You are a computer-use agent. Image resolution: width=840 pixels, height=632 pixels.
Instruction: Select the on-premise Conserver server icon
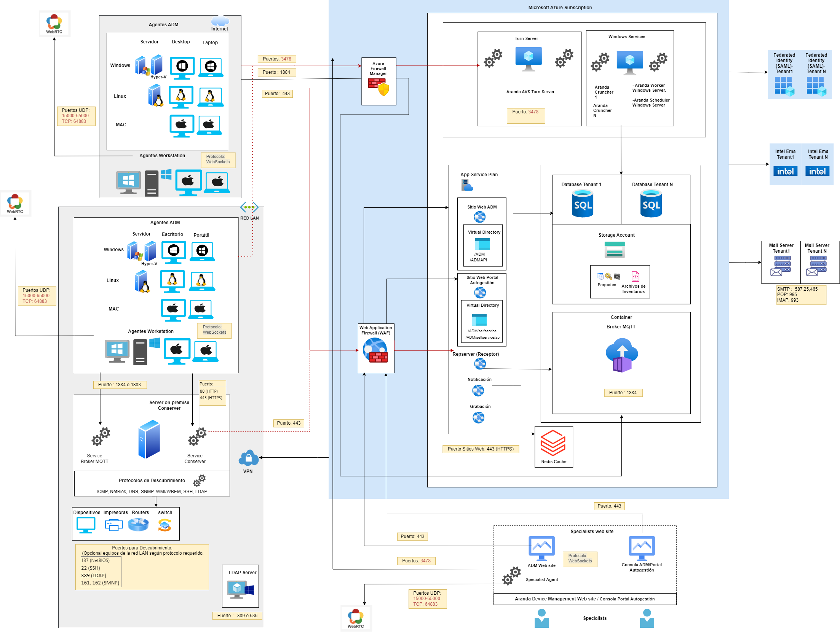coord(149,439)
